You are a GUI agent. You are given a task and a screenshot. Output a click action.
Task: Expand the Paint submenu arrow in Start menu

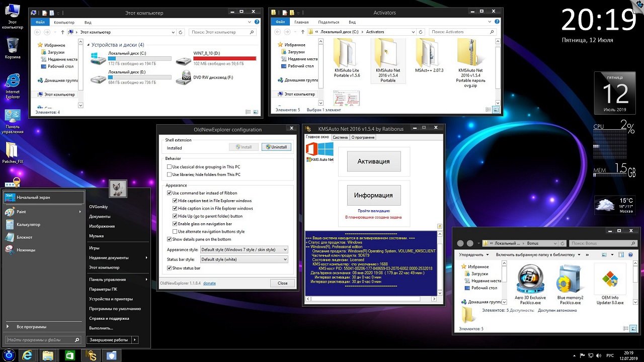point(80,212)
